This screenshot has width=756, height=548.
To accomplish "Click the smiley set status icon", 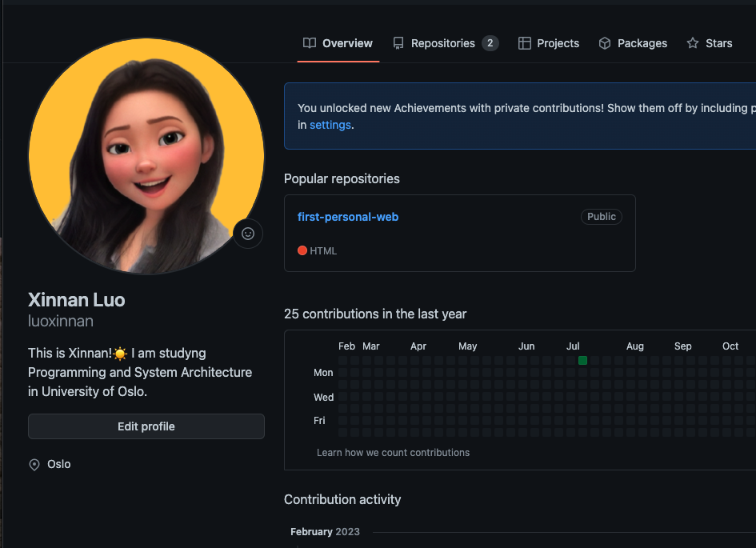I will point(248,234).
